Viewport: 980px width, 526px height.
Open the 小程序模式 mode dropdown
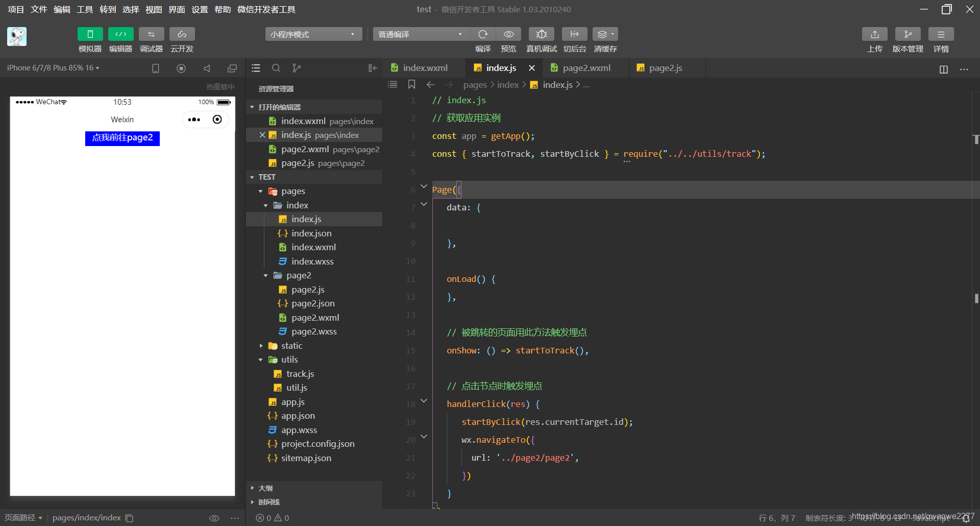tap(313, 34)
